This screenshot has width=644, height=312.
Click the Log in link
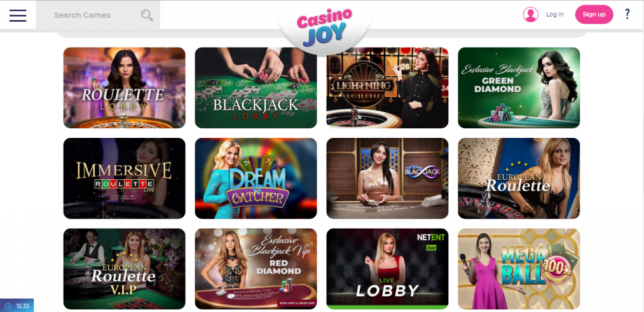(x=554, y=15)
